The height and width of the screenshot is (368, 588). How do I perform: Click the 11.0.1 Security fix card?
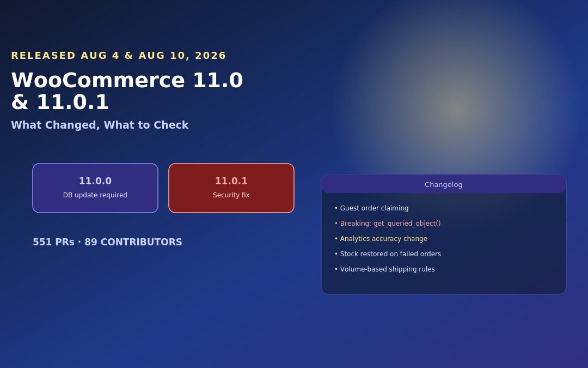tap(231, 188)
